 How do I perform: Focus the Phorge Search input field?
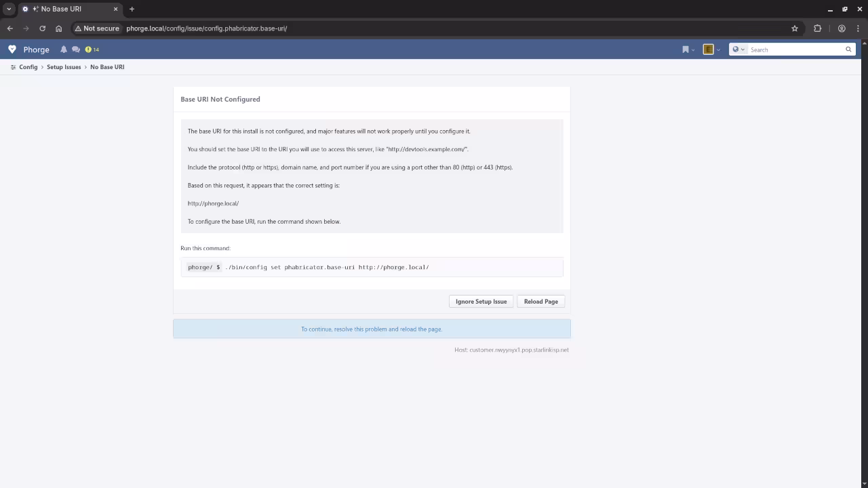pyautogui.click(x=795, y=49)
